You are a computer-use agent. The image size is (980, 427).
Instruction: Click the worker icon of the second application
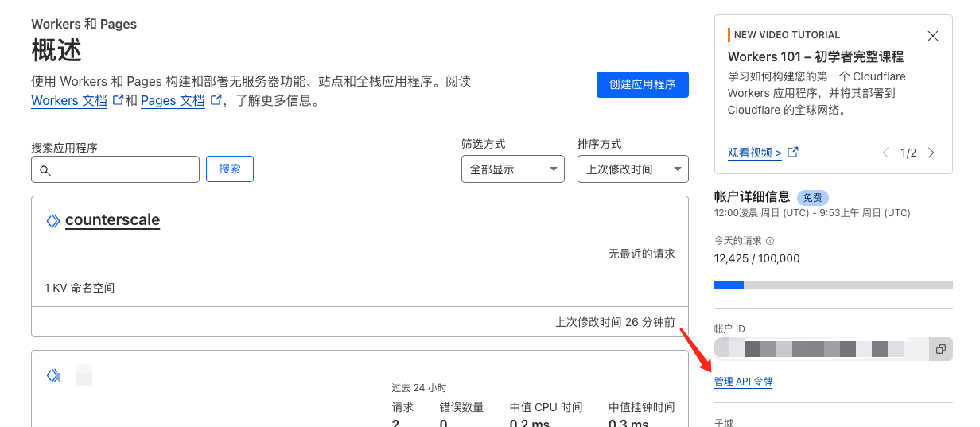pos(52,375)
